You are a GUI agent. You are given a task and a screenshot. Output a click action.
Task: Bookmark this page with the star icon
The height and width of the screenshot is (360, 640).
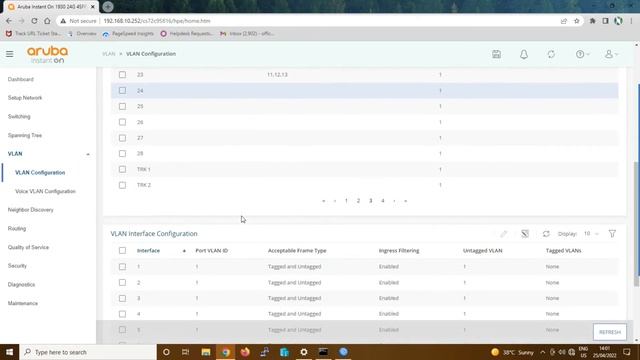click(577, 21)
